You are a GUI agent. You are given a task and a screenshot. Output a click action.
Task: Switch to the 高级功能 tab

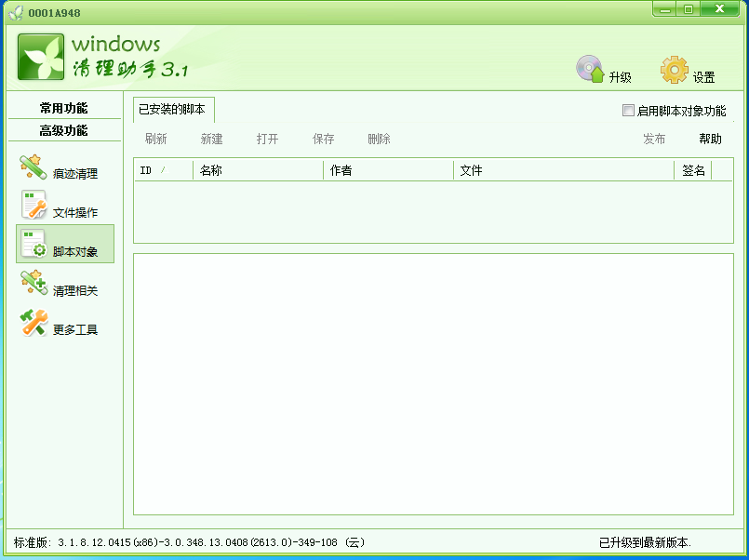pyautogui.click(x=63, y=130)
